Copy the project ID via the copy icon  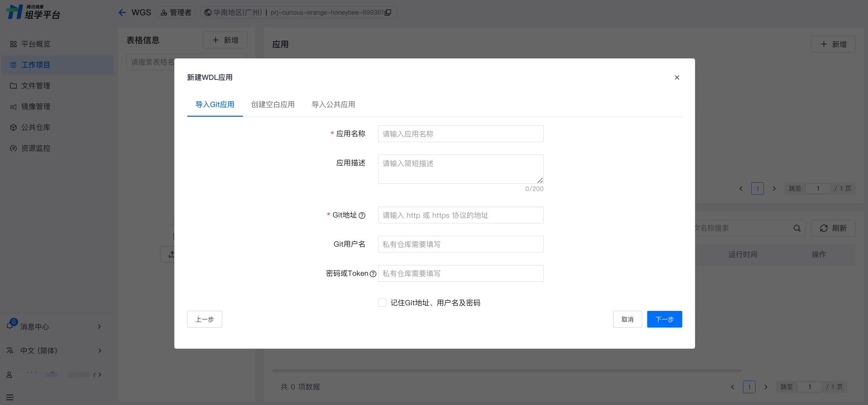(x=388, y=13)
